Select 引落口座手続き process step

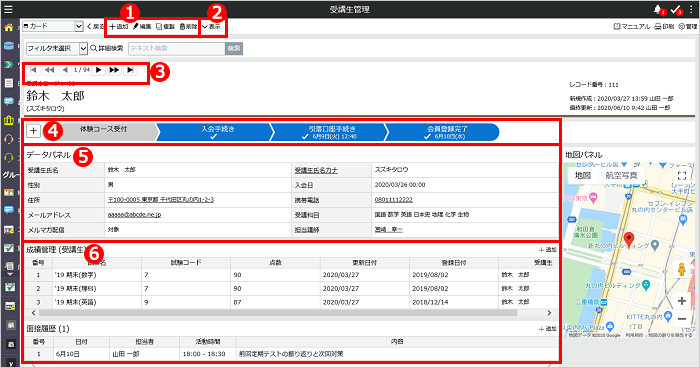point(329,132)
